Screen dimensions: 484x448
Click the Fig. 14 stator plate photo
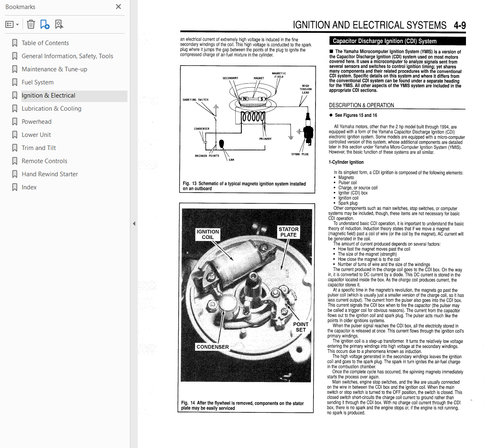point(246,296)
